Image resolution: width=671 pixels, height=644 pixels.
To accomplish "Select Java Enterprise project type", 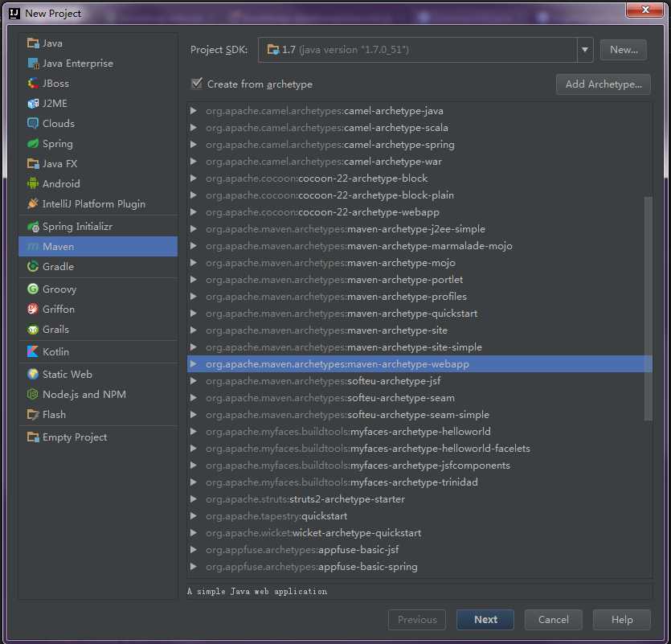I will click(x=98, y=64).
